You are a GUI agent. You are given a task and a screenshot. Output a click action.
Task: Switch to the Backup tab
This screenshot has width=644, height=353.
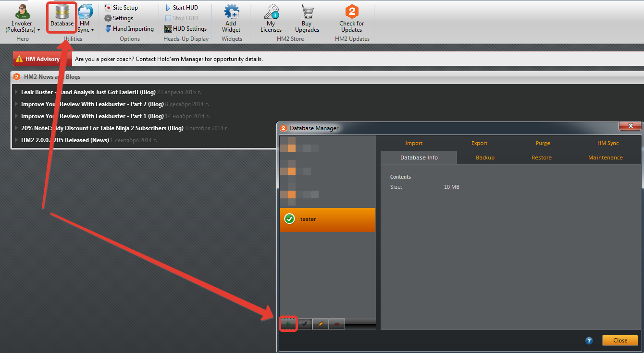(485, 158)
